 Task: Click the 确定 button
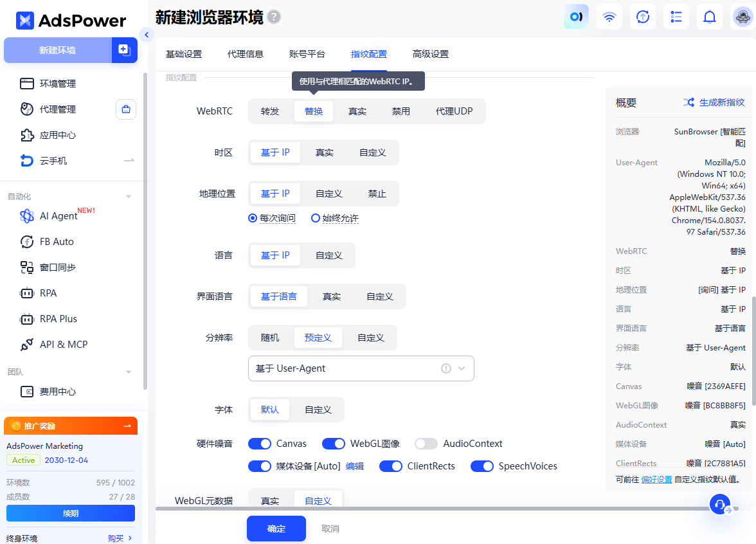[x=276, y=529]
